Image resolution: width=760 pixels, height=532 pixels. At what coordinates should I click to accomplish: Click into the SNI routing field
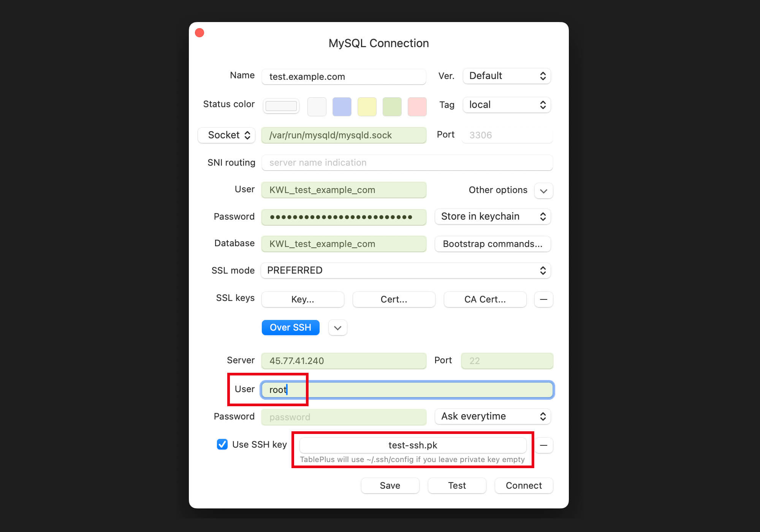pos(407,163)
